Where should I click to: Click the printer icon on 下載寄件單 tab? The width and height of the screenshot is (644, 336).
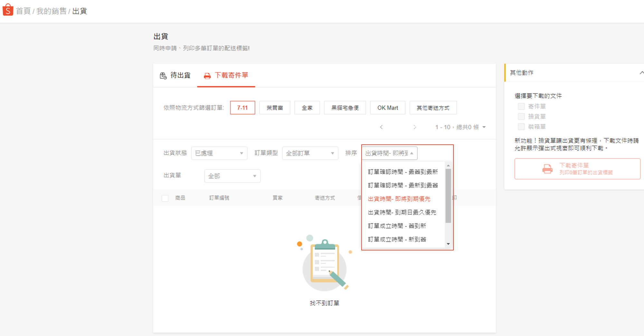pos(207,76)
